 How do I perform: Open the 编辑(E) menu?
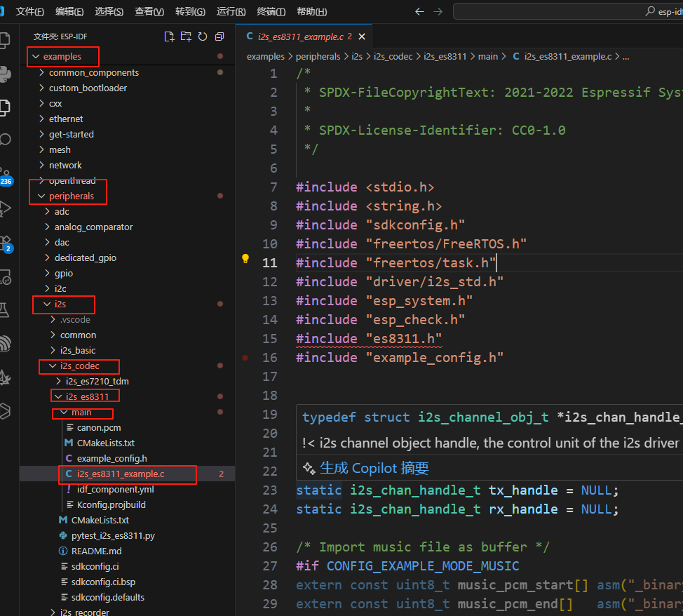[69, 12]
